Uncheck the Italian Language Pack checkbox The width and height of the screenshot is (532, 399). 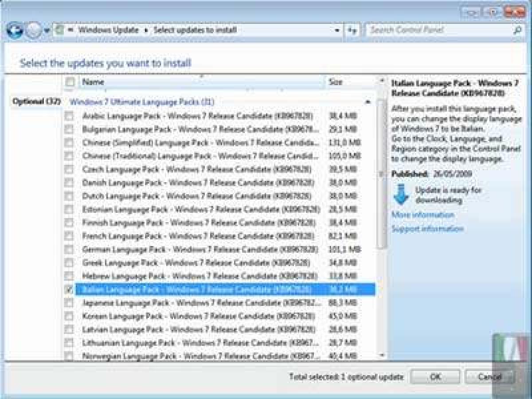(69, 289)
